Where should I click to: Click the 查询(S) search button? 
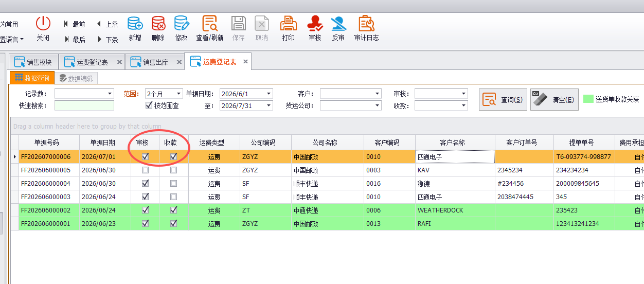coord(503,100)
